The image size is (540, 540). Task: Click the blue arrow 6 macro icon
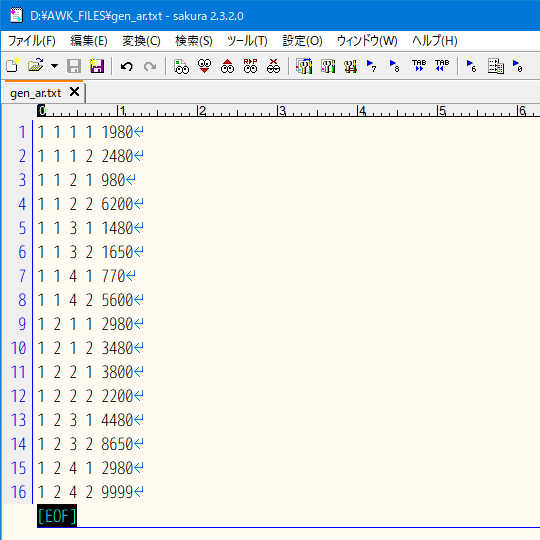click(471, 65)
